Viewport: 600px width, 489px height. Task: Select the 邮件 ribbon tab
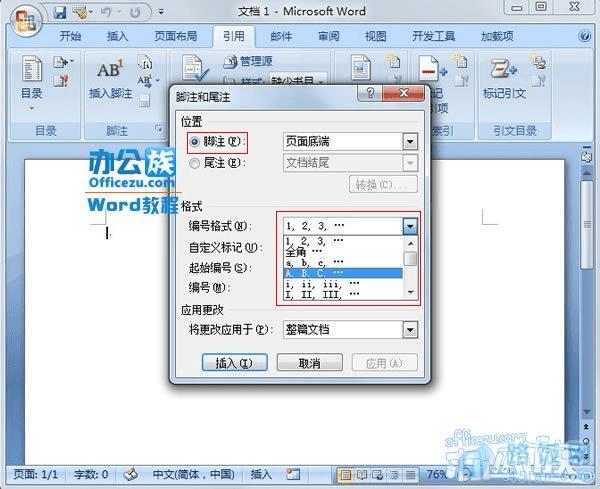281,36
